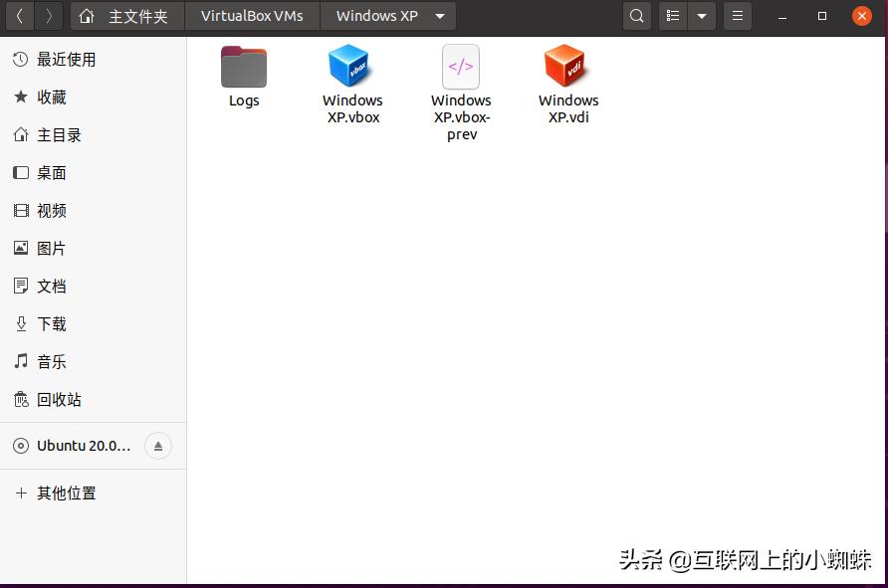This screenshot has height=588, width=888.
Task: Open 其他位置 (Other Locations)
Action: click(67, 492)
